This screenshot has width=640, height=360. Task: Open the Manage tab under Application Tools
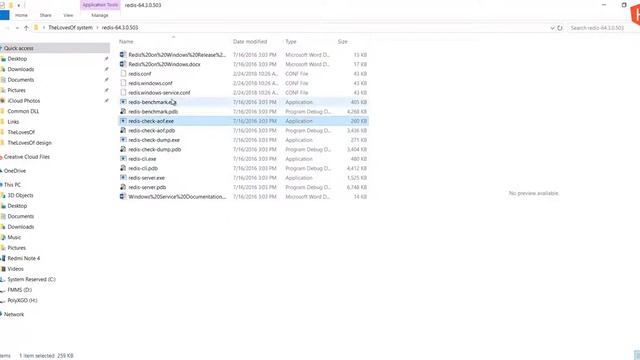[x=100, y=15]
